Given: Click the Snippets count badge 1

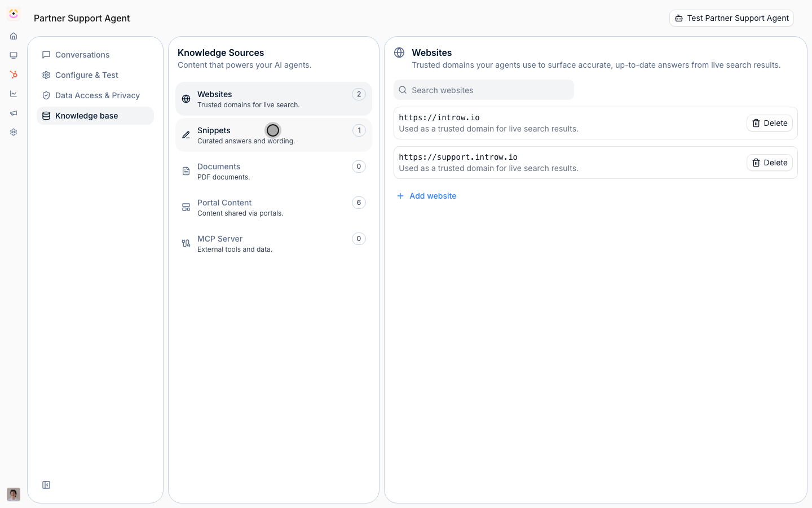Looking at the screenshot, I should (x=359, y=130).
